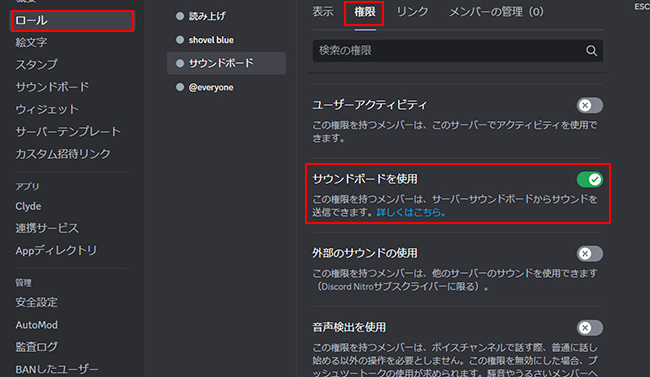
Task: Disable the サウンドボードを使用 permission toggle
Action: click(x=589, y=180)
